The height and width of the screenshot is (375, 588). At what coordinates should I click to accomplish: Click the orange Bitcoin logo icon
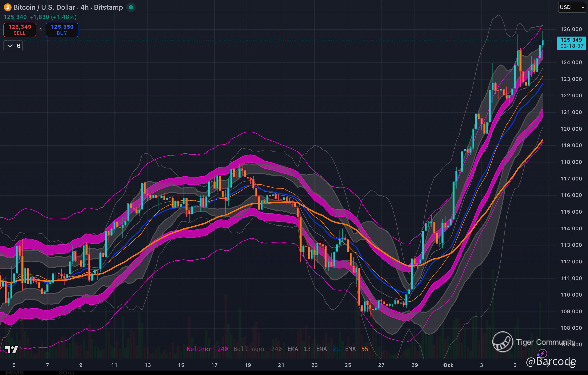click(x=7, y=7)
